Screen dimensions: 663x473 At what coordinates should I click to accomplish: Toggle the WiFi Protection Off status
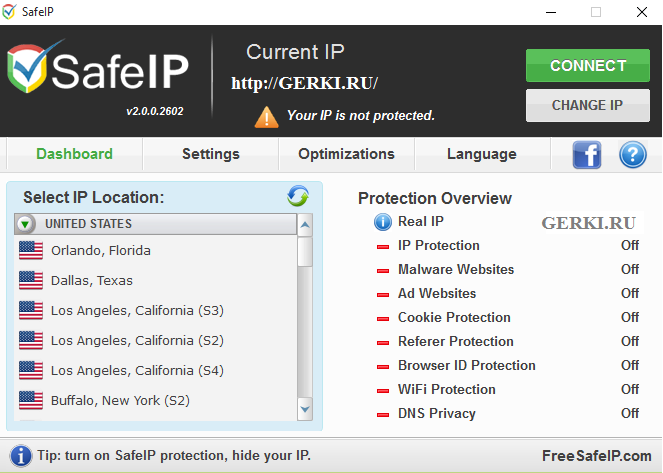[x=629, y=389]
